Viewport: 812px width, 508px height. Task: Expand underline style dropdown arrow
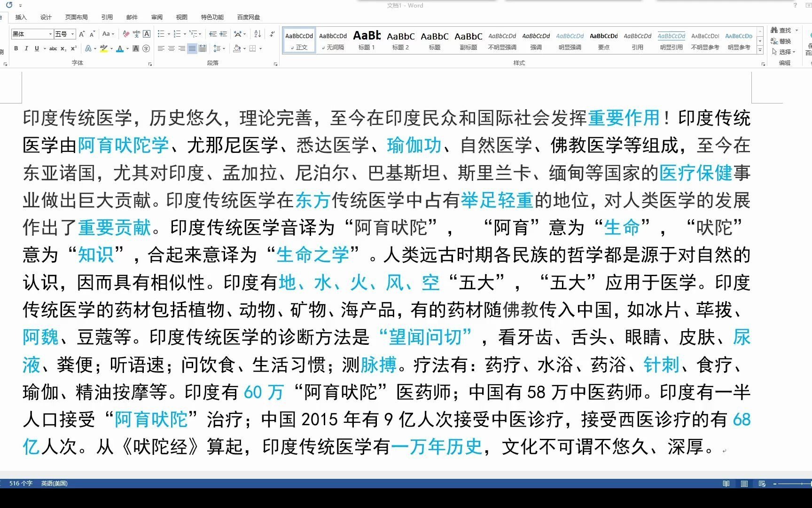(x=45, y=48)
